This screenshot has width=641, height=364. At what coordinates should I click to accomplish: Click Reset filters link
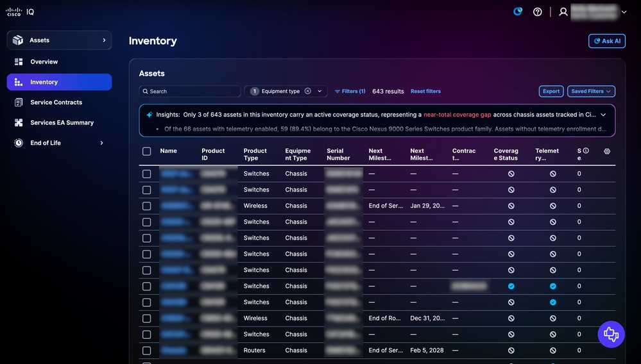point(425,92)
